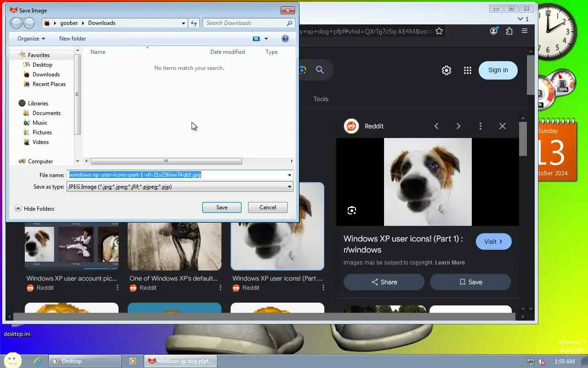Screen dimensions: 588x368
Task: Expand address bar history dropdown
Action: click(183, 23)
